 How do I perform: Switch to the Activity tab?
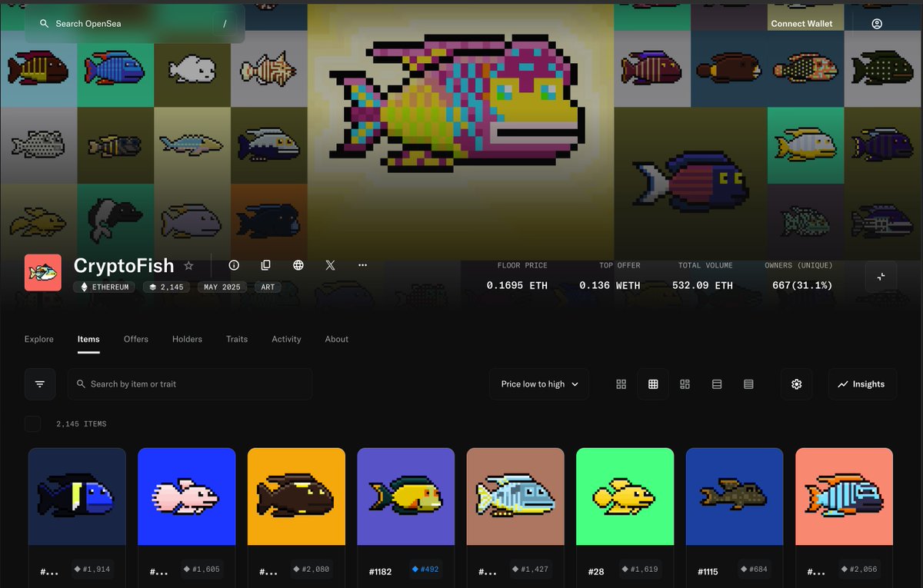click(x=286, y=339)
